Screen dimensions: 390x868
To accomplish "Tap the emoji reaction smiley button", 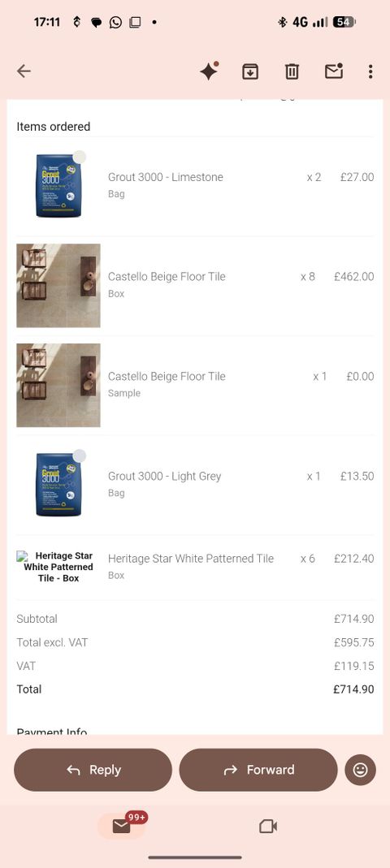I will point(360,770).
